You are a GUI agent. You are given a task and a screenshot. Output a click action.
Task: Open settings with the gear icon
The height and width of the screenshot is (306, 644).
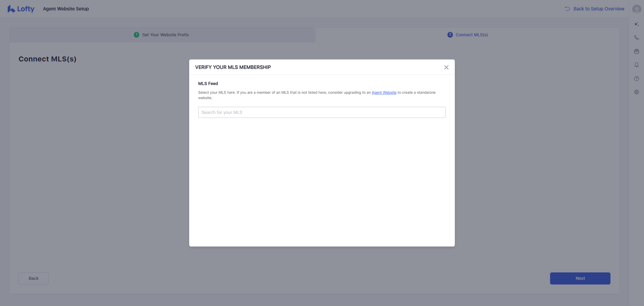pos(636,92)
